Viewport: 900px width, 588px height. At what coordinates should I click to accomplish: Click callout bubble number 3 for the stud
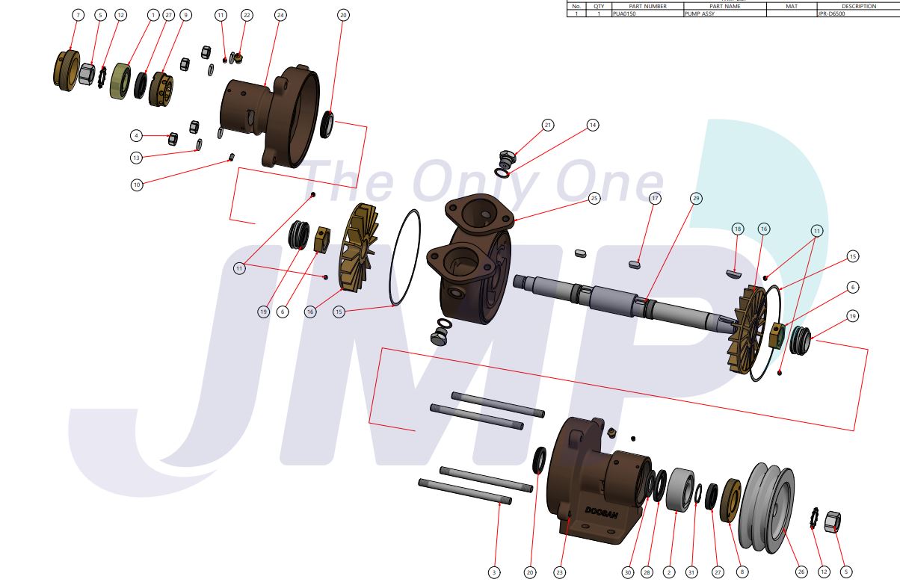(x=493, y=572)
